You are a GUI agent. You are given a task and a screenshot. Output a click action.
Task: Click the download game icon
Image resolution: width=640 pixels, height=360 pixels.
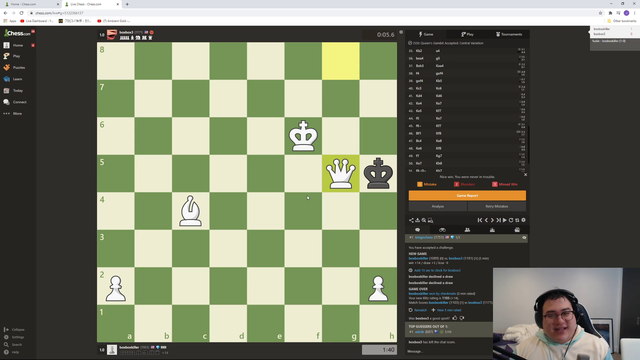(418, 220)
